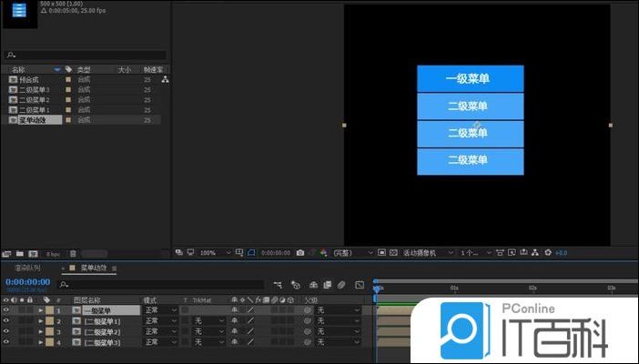Open parent dropdown for layer 3
This screenshot has height=364, width=639.
338,332
